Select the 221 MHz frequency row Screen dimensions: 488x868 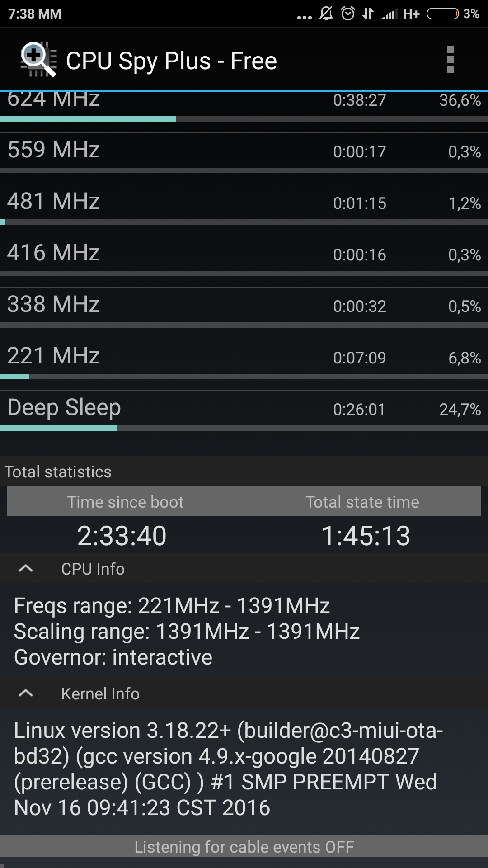(x=244, y=357)
